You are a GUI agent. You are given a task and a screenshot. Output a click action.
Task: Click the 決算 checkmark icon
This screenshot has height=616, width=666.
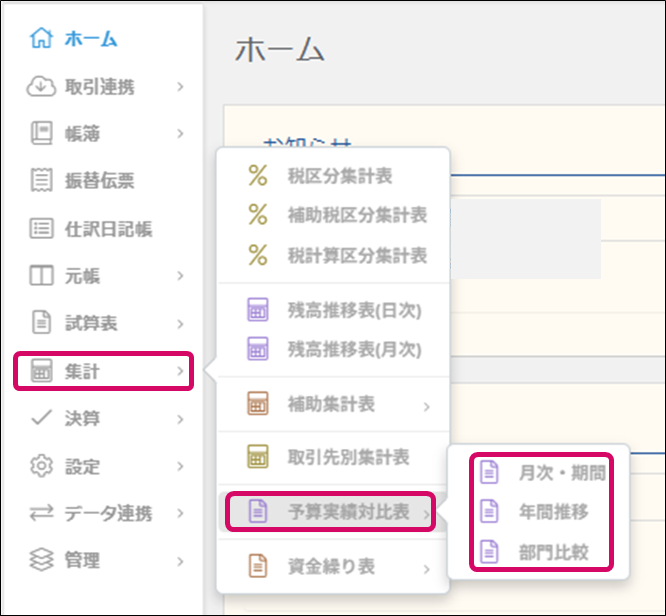[x=41, y=418]
